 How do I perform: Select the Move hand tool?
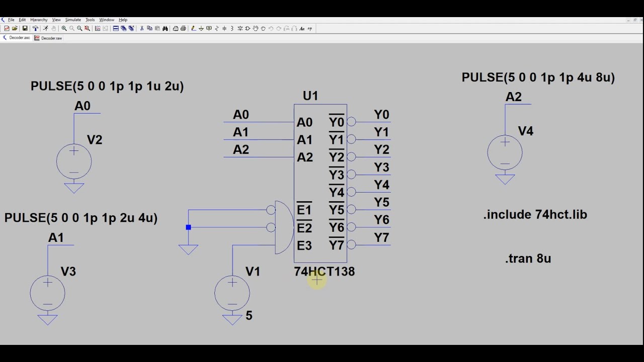click(x=256, y=29)
